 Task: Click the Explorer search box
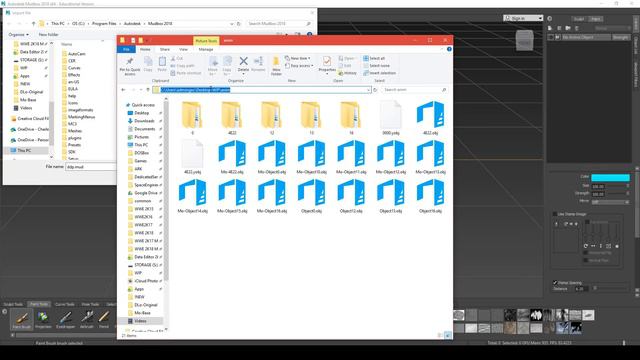point(414,90)
